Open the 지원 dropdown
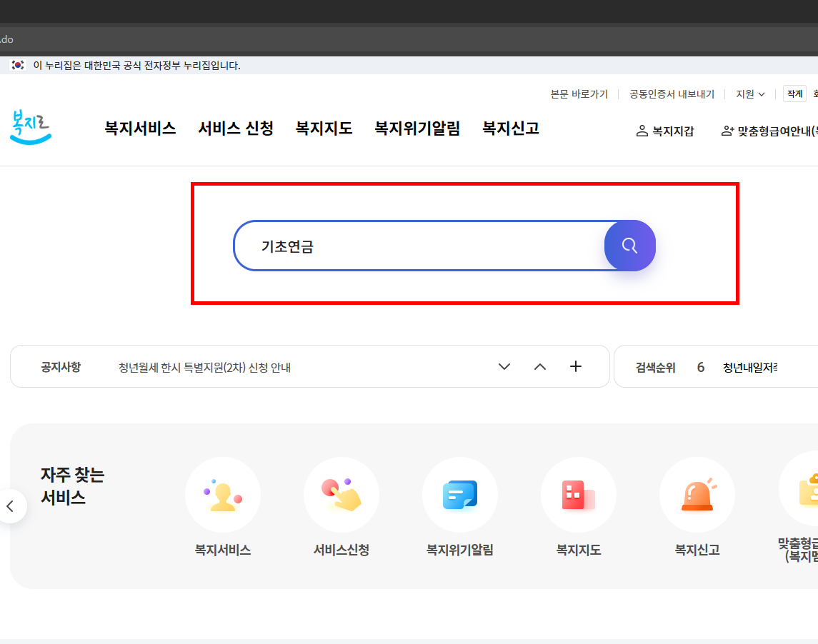Viewport: 818px width, 644px height. click(749, 94)
